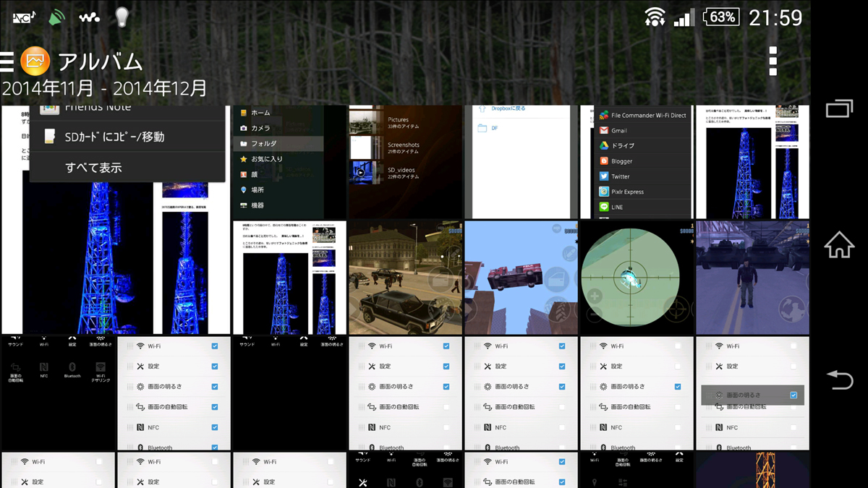Open thumbnail showing ホーム カメラ フォルダ menu
The image size is (868, 488).
[x=289, y=162]
